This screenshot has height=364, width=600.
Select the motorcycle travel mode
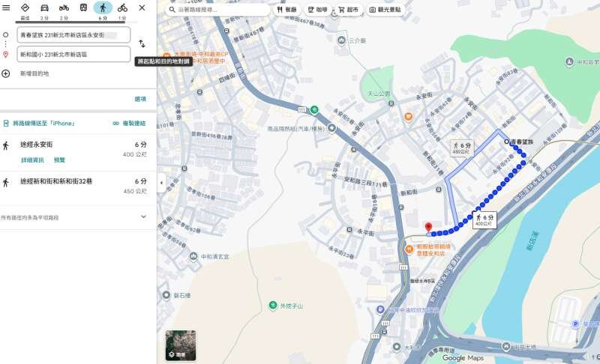tap(64, 8)
